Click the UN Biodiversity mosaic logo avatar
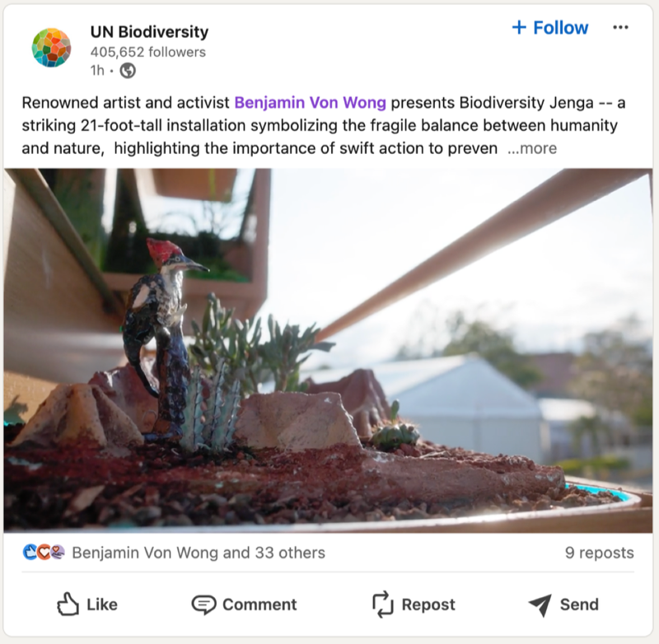Viewport: 659px width, 644px height. (51, 47)
